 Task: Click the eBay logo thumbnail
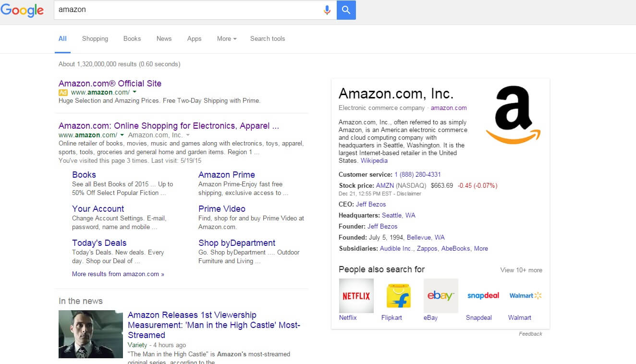440,296
